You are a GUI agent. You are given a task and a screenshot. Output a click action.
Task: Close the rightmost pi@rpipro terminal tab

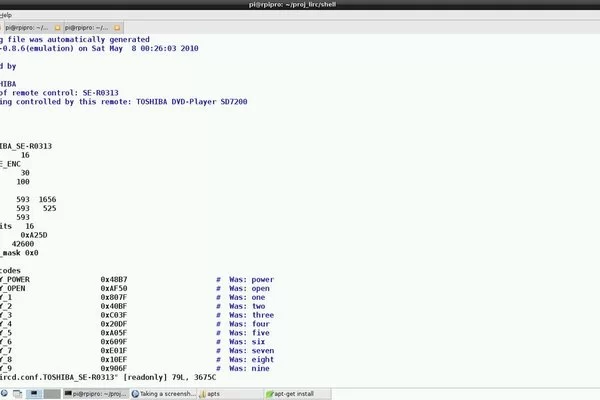(x=117, y=28)
